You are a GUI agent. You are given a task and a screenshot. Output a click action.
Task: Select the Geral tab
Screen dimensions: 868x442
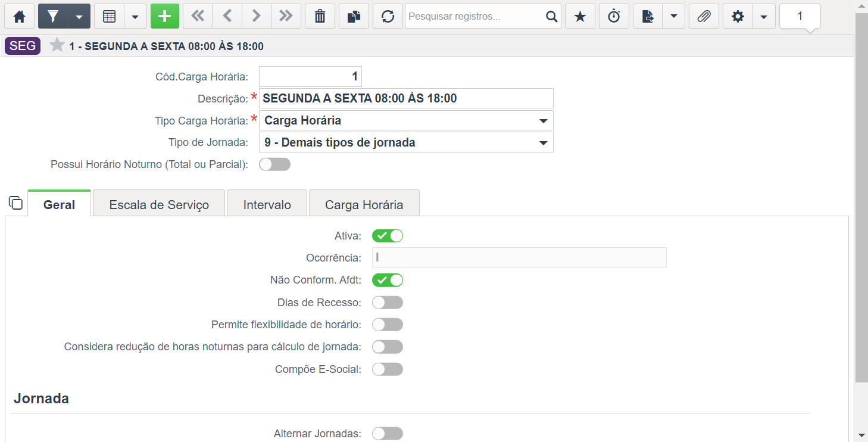(59, 204)
